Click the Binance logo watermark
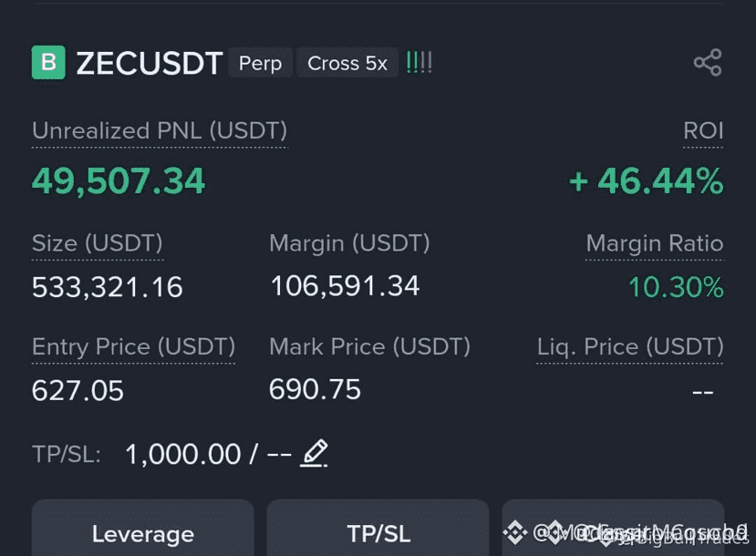This screenshot has height=556, width=756. (514, 533)
